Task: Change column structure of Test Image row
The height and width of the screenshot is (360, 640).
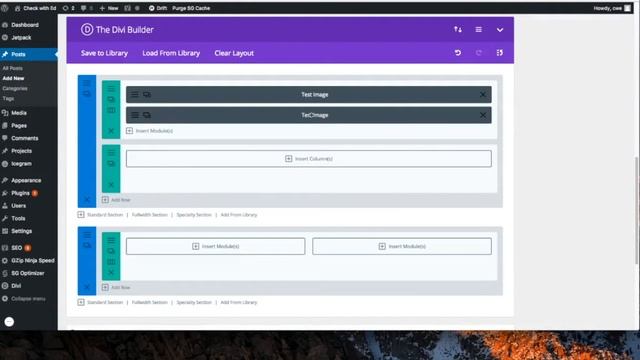Action: click(111, 110)
